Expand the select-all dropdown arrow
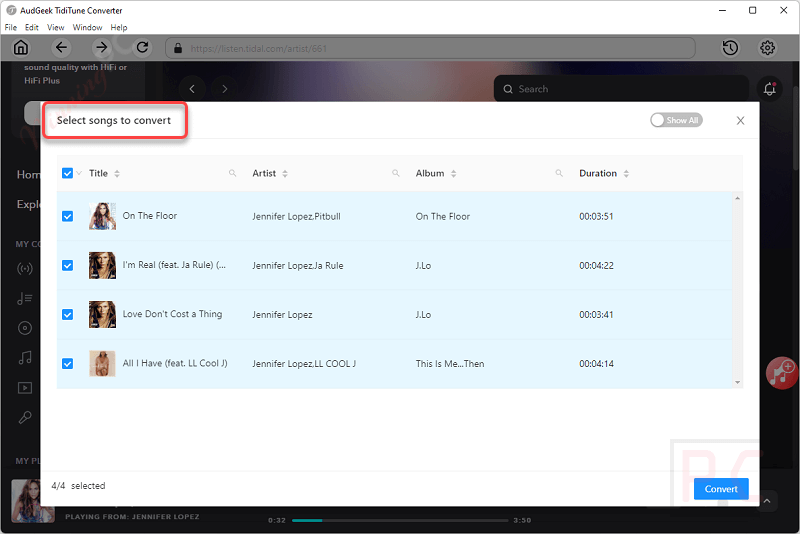 (79, 173)
